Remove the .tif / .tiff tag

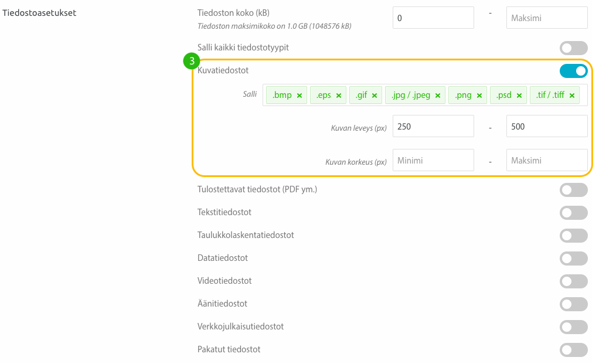pos(572,96)
